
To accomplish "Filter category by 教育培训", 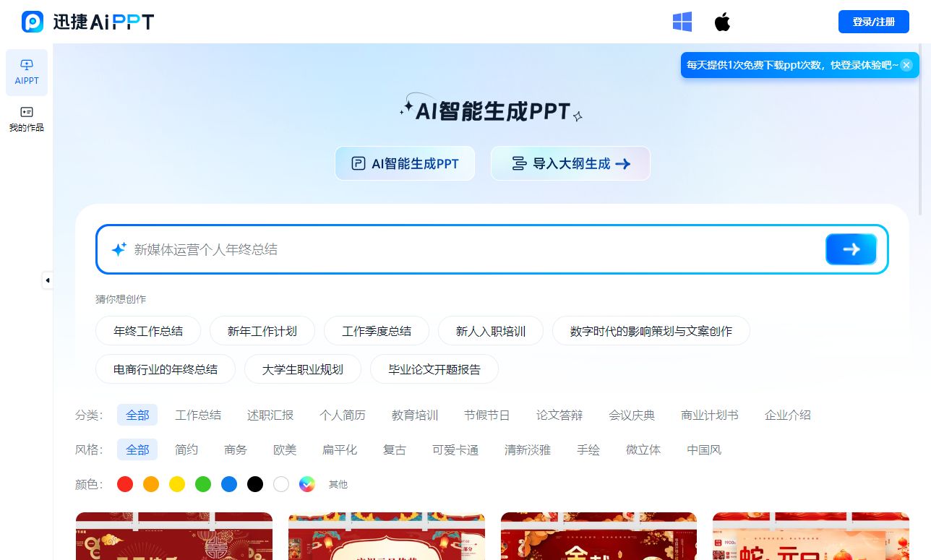I will (415, 415).
